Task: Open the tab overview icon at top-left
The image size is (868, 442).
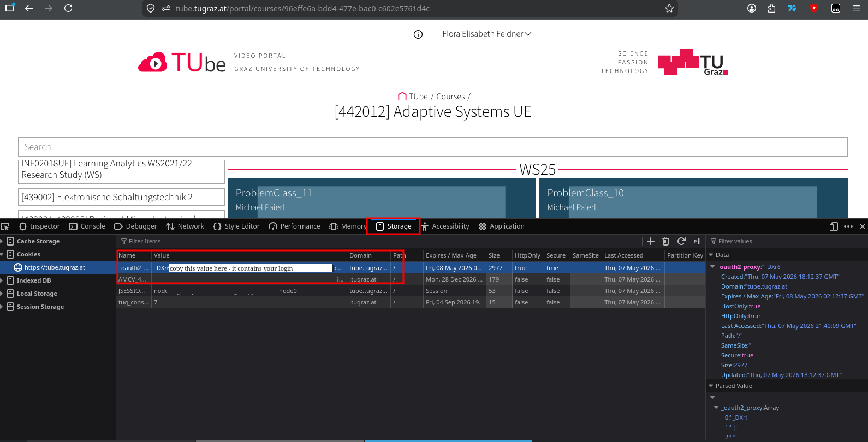Action: click(x=9, y=8)
